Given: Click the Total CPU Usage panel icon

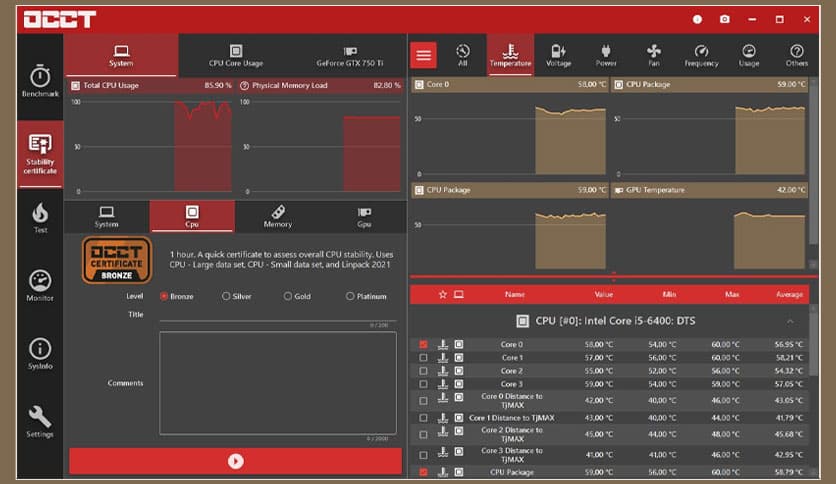Looking at the screenshot, I should pos(75,85).
